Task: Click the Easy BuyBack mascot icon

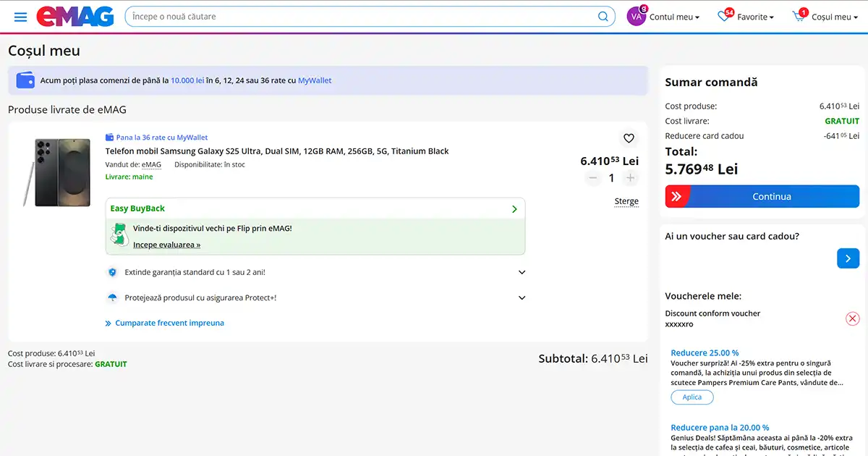Action: point(119,235)
